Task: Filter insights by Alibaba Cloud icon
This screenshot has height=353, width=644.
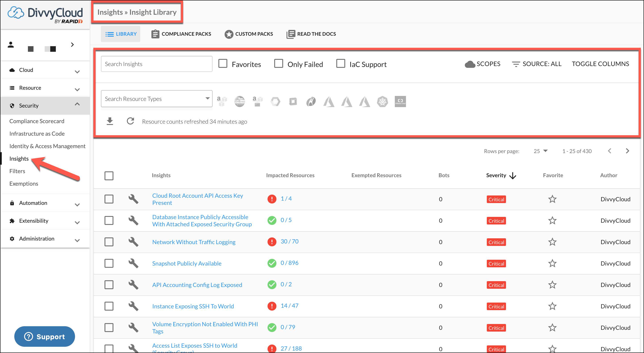Action: tap(400, 102)
